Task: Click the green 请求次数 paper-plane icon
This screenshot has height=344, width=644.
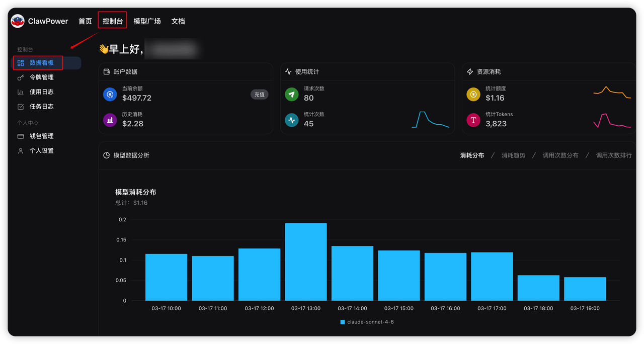Action: [x=291, y=94]
